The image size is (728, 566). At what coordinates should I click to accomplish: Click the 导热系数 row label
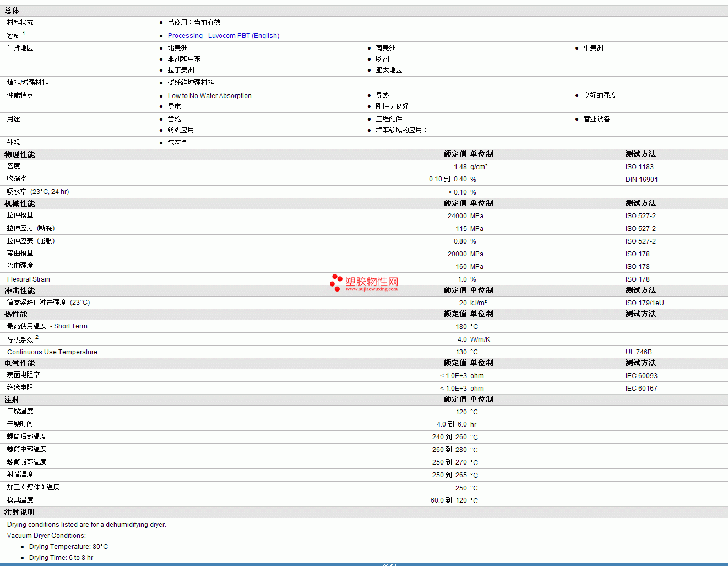(x=20, y=339)
